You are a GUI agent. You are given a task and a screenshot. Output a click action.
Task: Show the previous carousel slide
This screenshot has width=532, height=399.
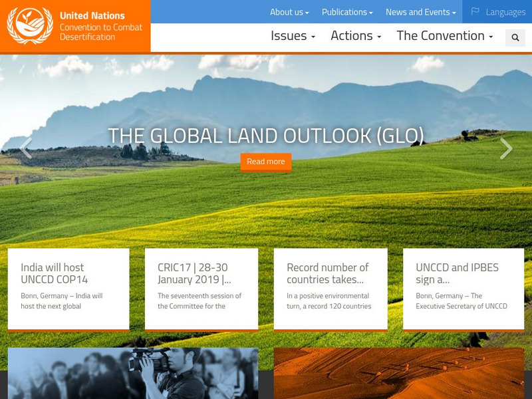pos(26,148)
